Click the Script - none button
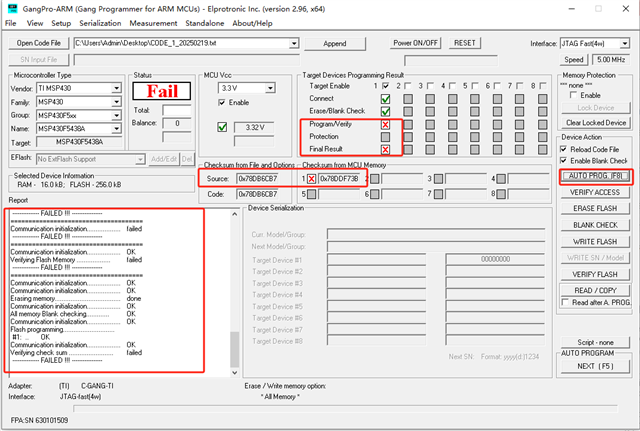640x431 pixels. click(x=595, y=342)
